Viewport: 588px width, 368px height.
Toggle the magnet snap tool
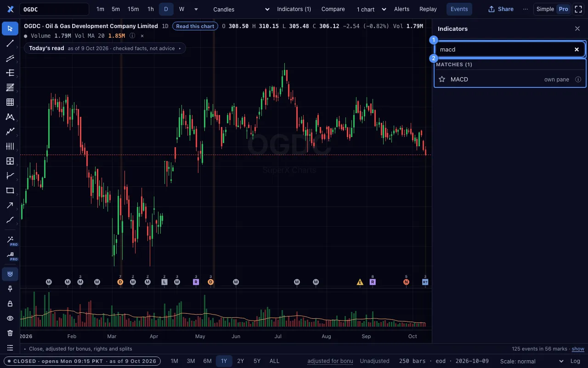(10, 274)
